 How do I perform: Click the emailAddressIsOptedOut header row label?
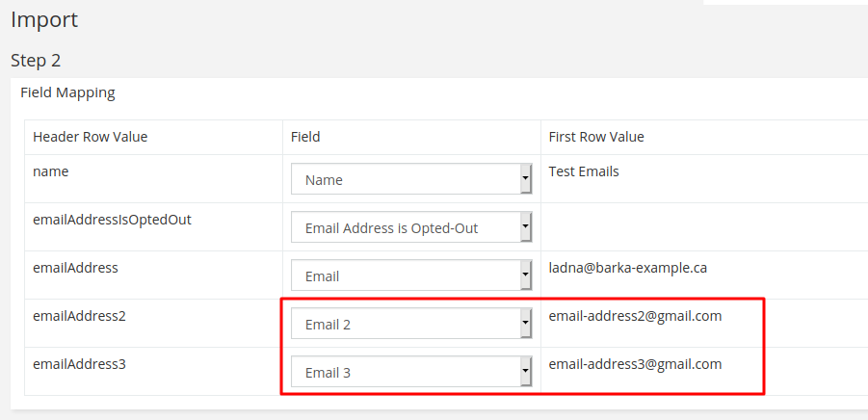112,220
